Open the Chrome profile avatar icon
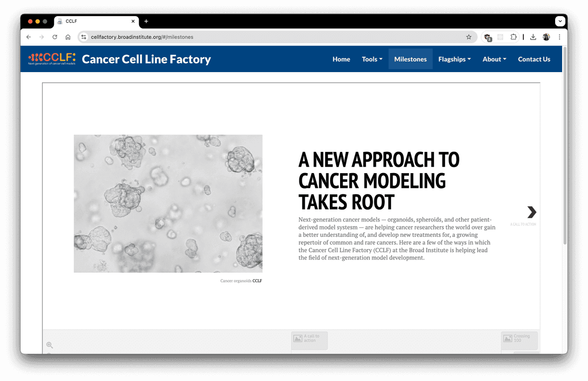The height and width of the screenshot is (381, 588). 546,37
